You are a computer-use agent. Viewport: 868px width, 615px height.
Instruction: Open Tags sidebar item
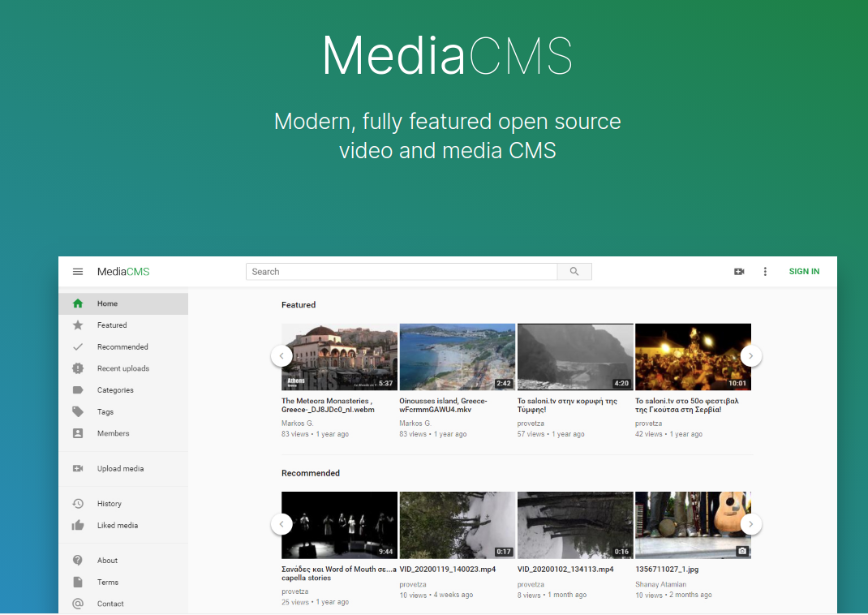click(x=123, y=412)
